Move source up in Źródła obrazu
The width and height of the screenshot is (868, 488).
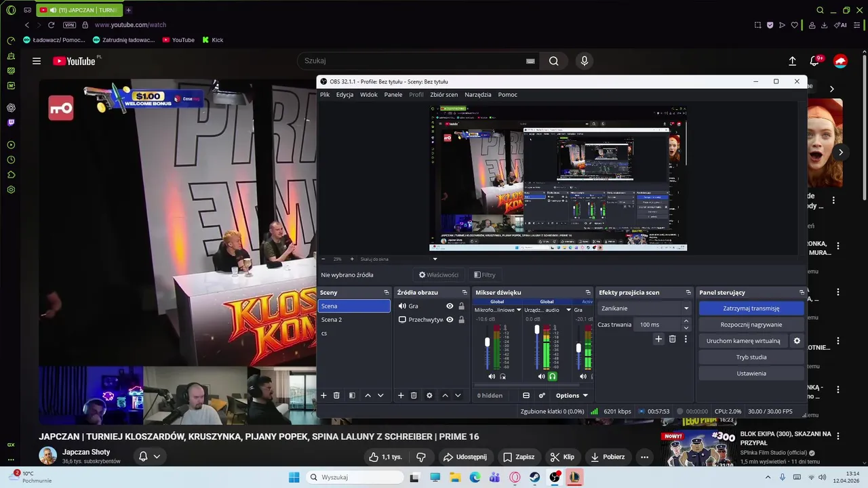pos(445,395)
